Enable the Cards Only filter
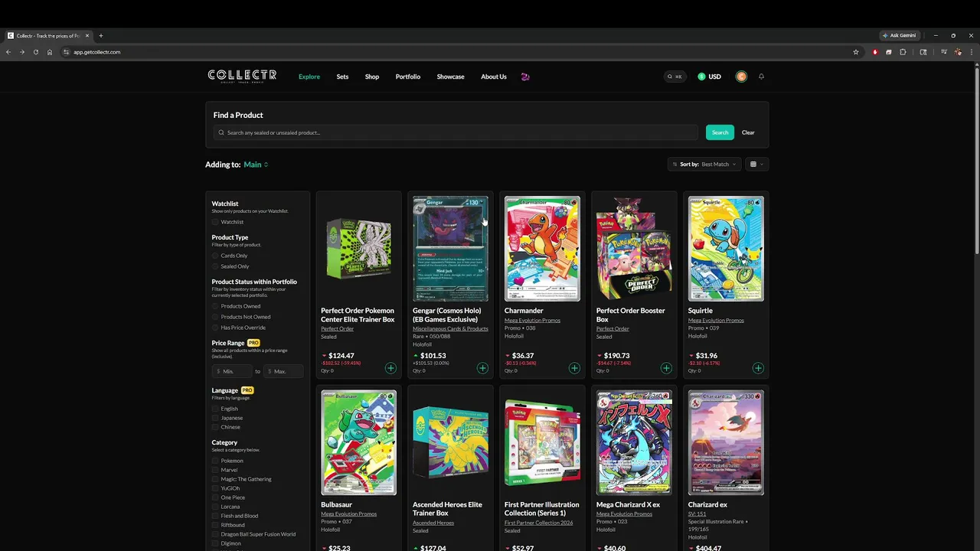 [215, 256]
